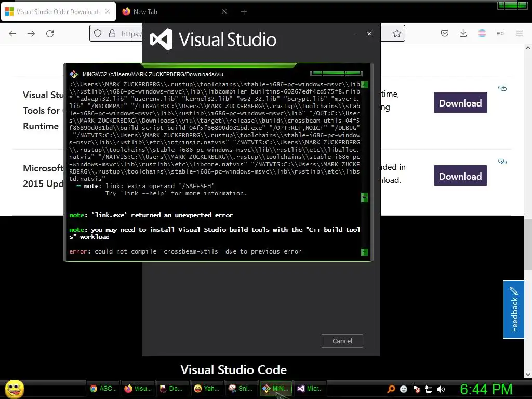
Task: Click the Firefox account avatar icon
Action: (x=482, y=33)
